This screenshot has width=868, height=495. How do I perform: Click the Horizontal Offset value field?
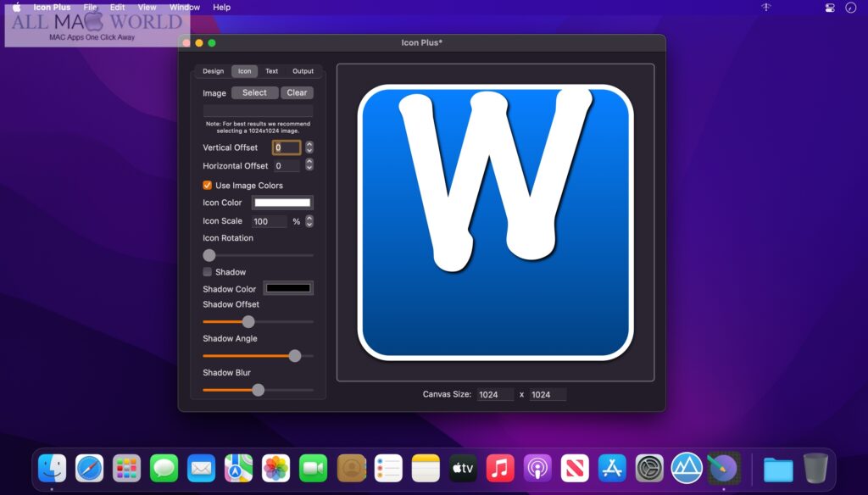click(x=287, y=165)
